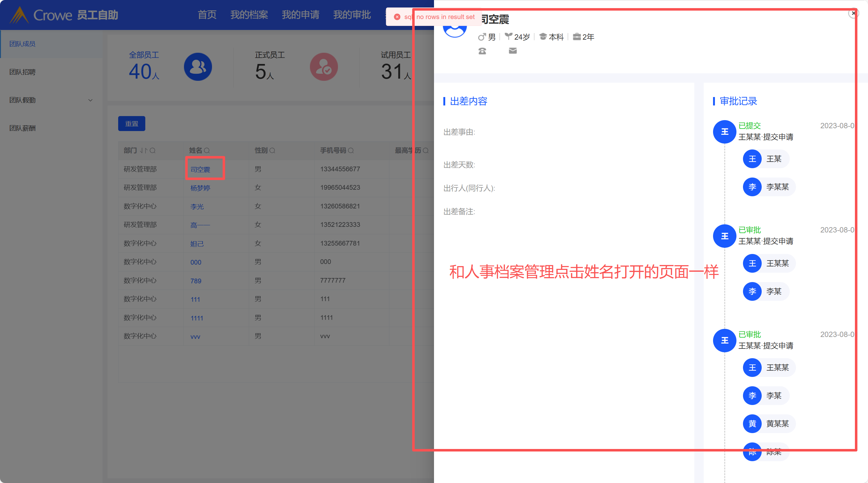Open employee link 杨梦婷
Screen dimensions: 868x483
[200, 188]
